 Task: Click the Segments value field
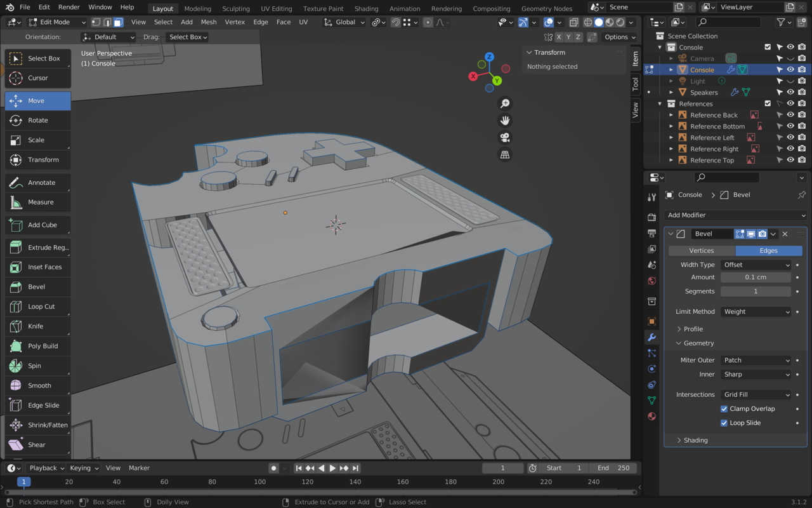(x=755, y=291)
